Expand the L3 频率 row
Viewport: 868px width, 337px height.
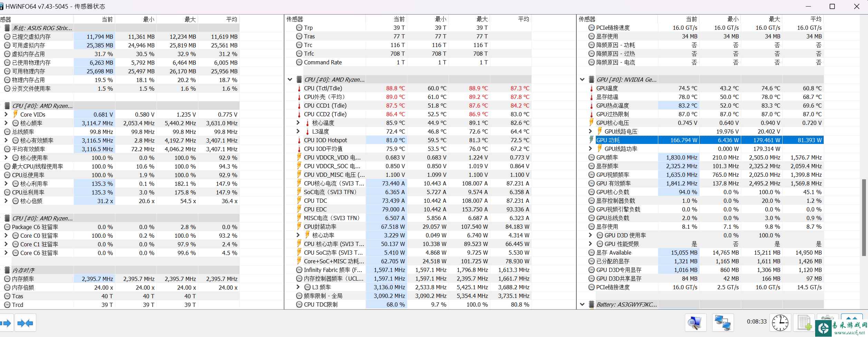[298, 287]
